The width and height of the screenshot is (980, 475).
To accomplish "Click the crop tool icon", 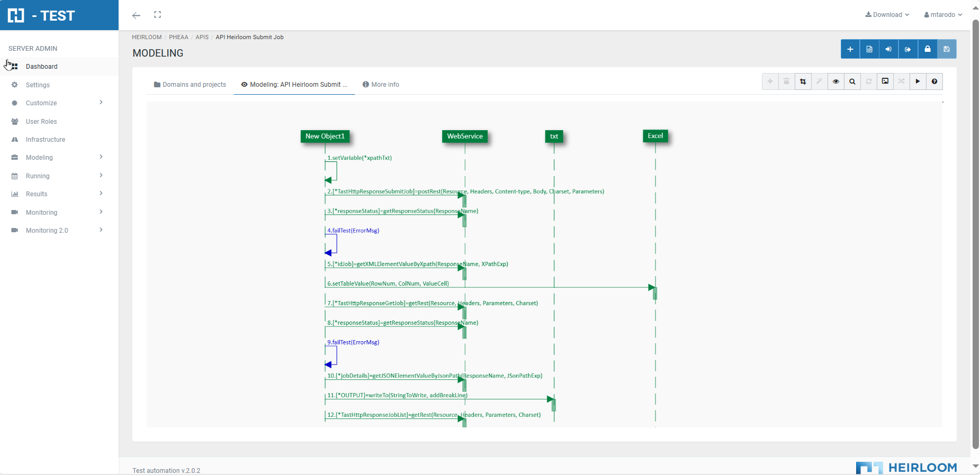I will 803,81.
